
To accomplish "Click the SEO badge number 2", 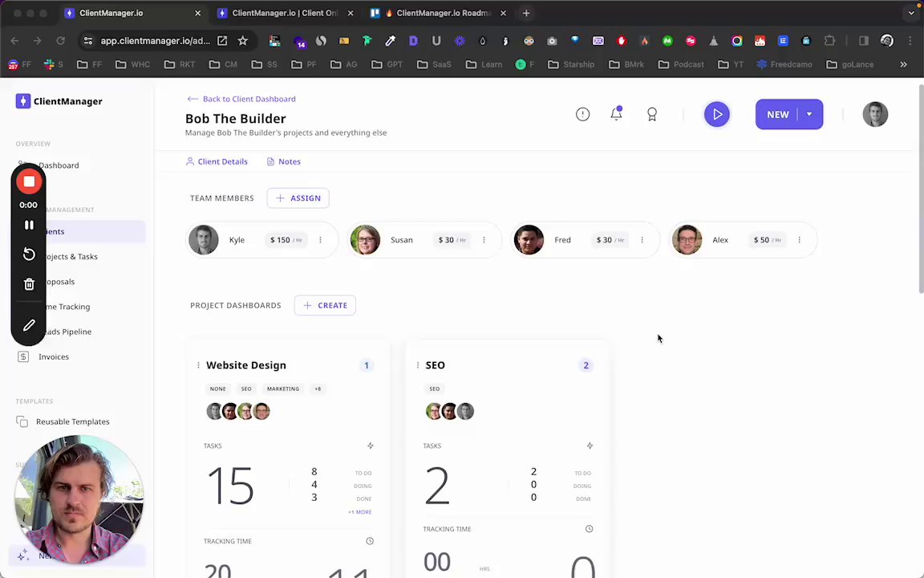I will tap(586, 366).
